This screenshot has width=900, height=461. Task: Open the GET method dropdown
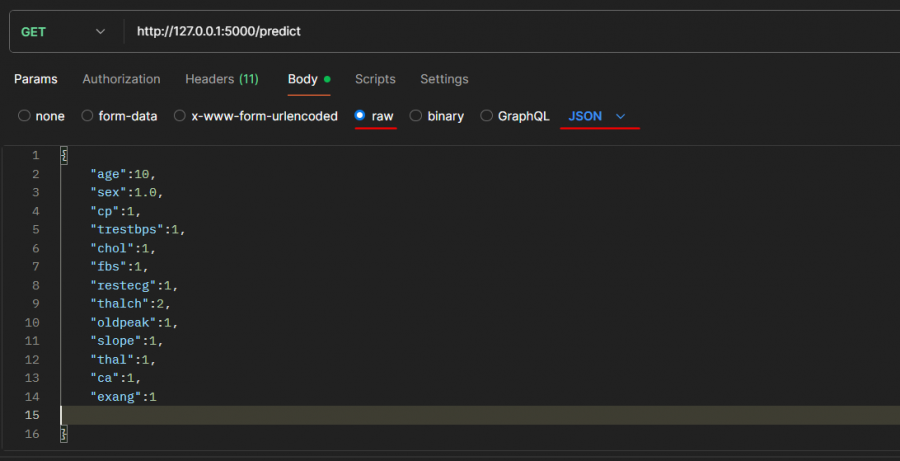pyautogui.click(x=62, y=31)
